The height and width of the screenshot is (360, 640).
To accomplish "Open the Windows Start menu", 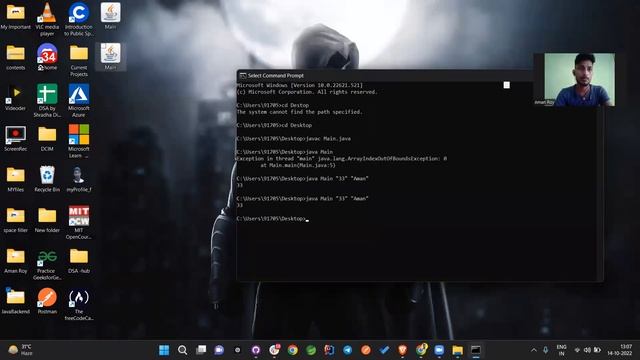I will point(164,350).
